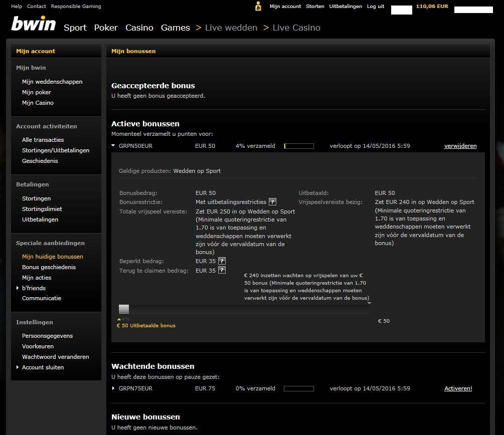504x435 pixels.
Task: Activate the GRPN75EUR bonus
Action: tap(458, 388)
